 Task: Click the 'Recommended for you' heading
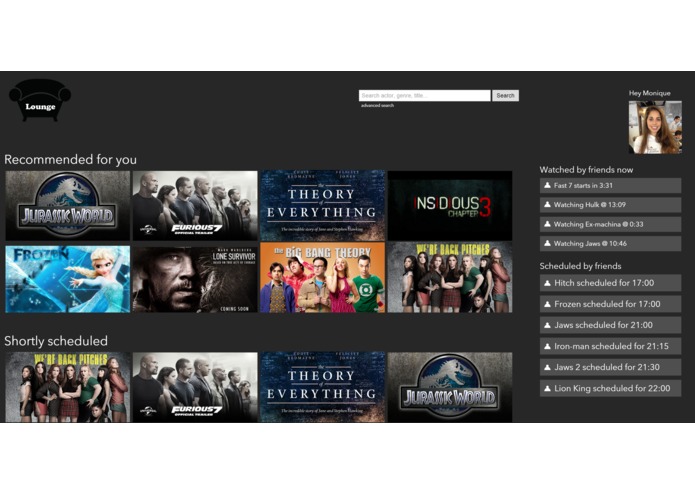(x=70, y=159)
